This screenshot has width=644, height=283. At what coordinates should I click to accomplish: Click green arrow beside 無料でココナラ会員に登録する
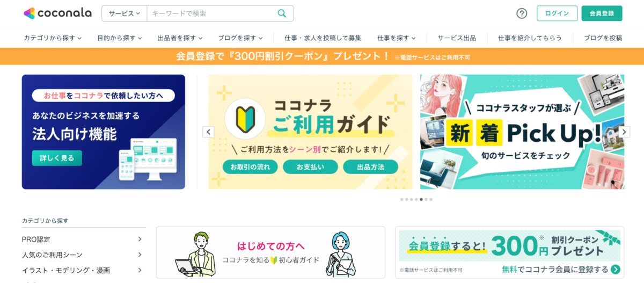click(616, 270)
